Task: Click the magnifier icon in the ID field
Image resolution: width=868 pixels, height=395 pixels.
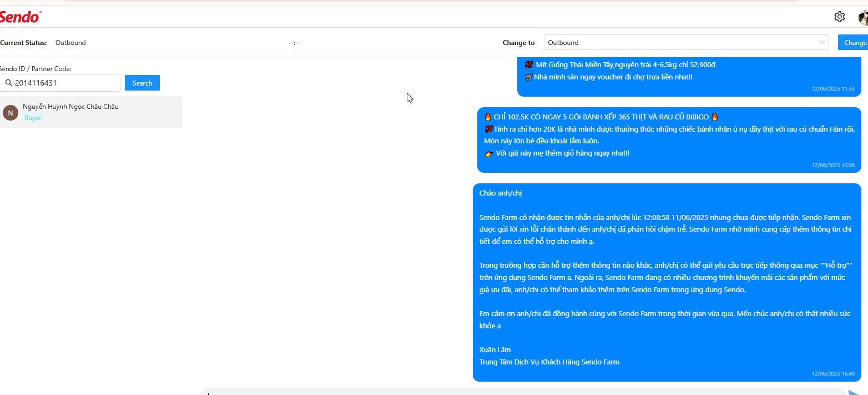Action: (9, 83)
